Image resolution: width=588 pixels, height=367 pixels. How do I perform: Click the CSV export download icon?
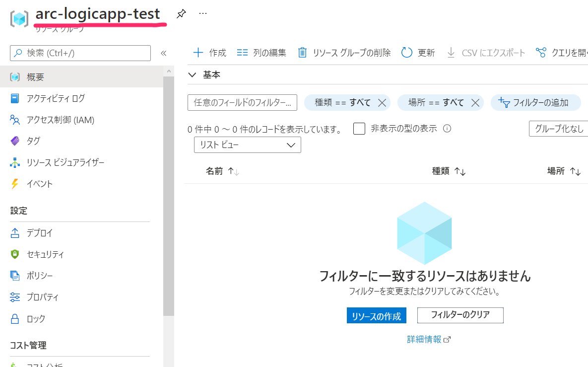[451, 53]
